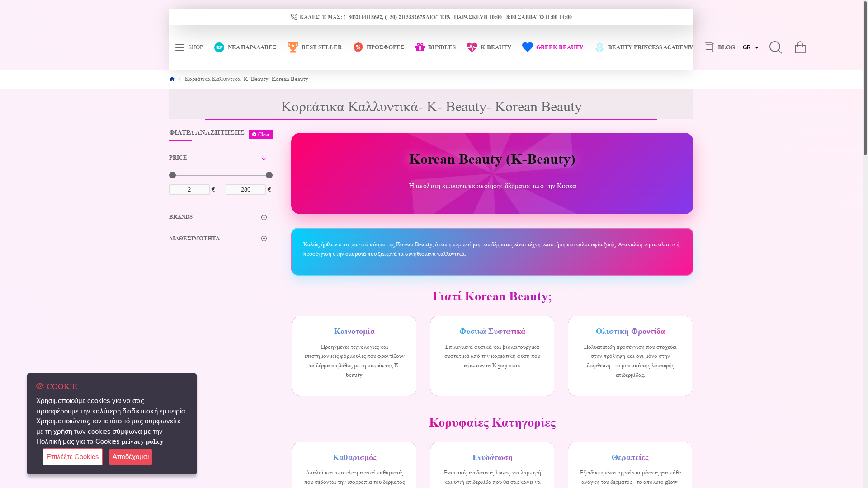Image resolution: width=868 pixels, height=488 pixels.
Task: Click the trophy icon next to BEST SELLER
Action: [293, 47]
